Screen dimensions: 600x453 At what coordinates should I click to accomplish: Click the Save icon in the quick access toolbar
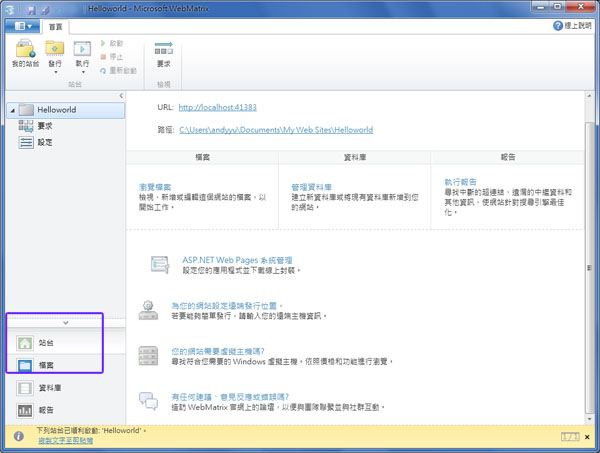[x=32, y=10]
